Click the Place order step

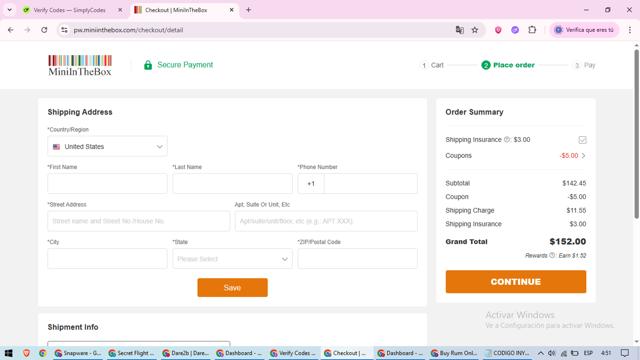coord(508,65)
